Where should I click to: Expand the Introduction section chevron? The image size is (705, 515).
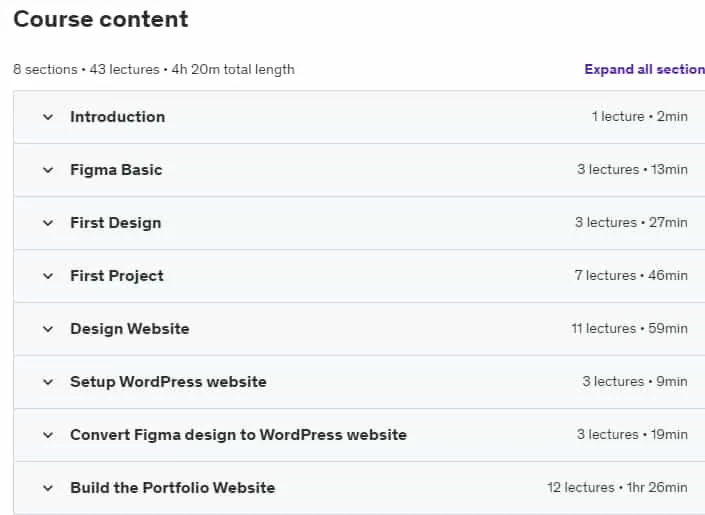click(48, 117)
